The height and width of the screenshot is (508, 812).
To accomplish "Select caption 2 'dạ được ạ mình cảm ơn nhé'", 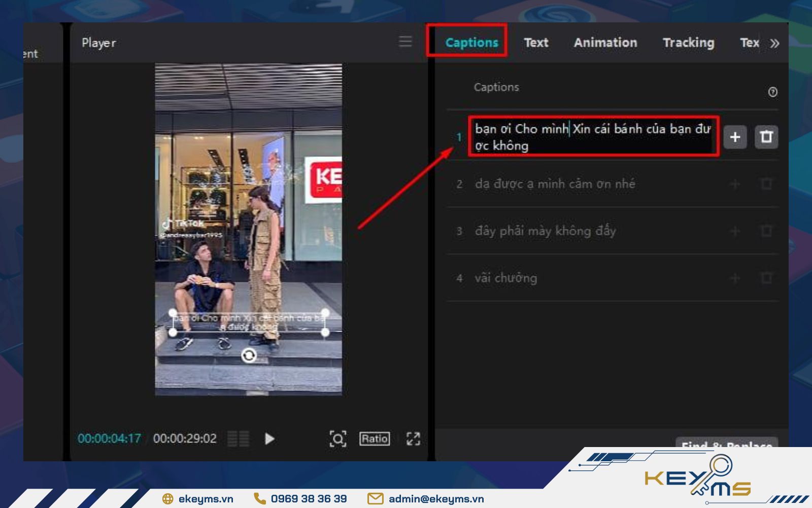I will tap(555, 184).
